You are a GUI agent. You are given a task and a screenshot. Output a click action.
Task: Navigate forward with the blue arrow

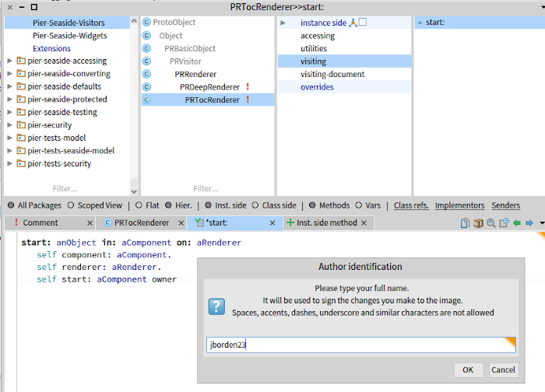pos(529,223)
